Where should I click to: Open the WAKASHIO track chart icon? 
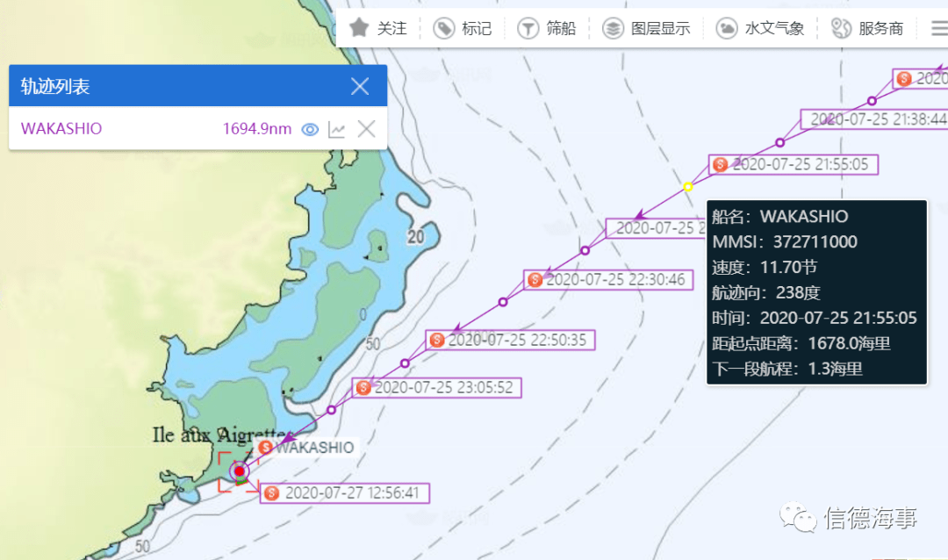[x=337, y=129]
